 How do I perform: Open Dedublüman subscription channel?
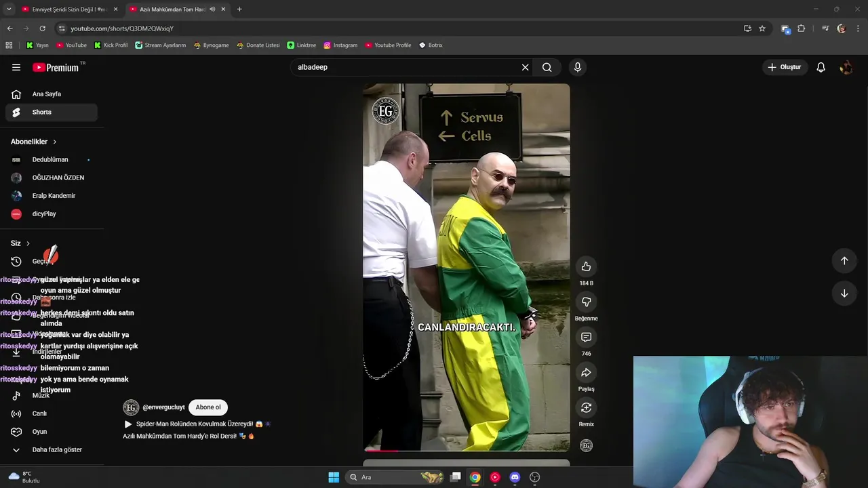point(51,160)
